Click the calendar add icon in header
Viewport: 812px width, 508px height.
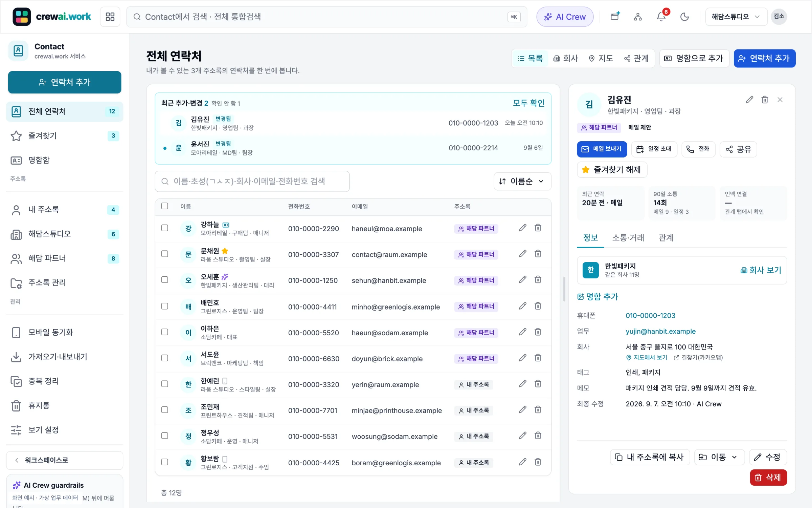[x=615, y=17]
